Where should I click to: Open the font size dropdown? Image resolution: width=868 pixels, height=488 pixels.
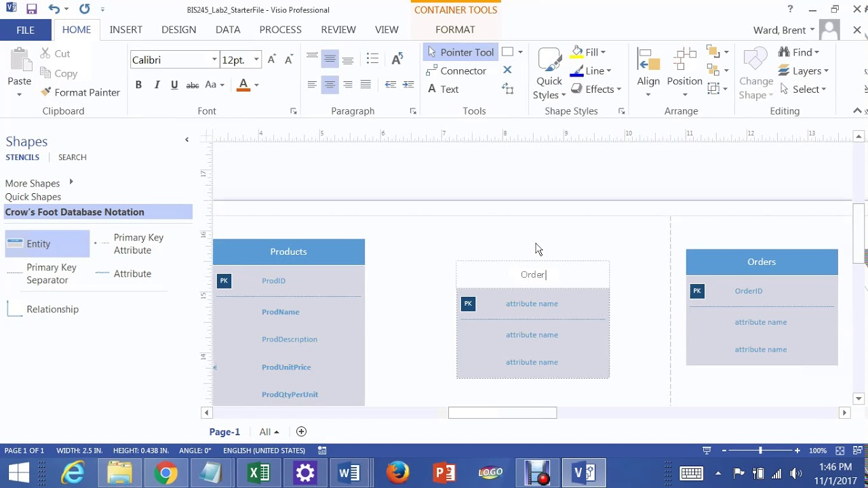258,60
